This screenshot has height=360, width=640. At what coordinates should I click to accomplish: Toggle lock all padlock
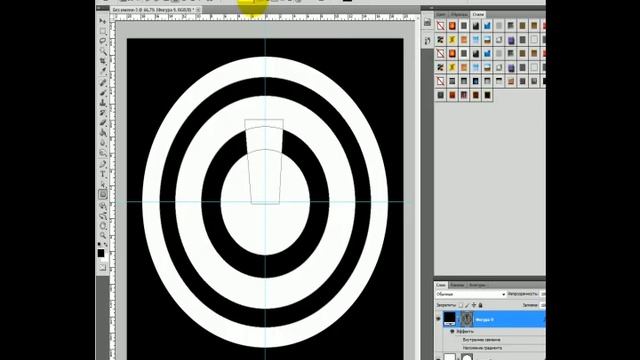click(x=480, y=305)
